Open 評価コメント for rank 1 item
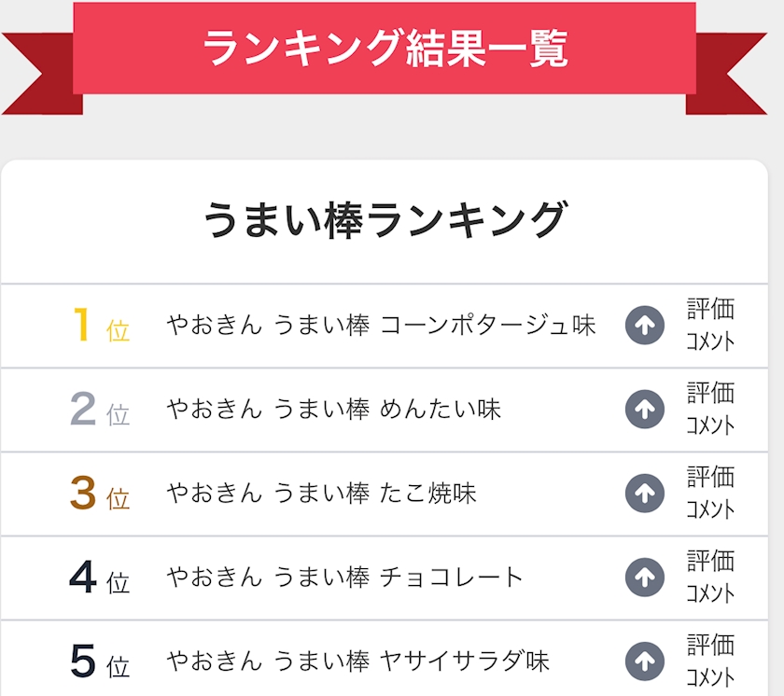This screenshot has width=784, height=696. click(710, 325)
